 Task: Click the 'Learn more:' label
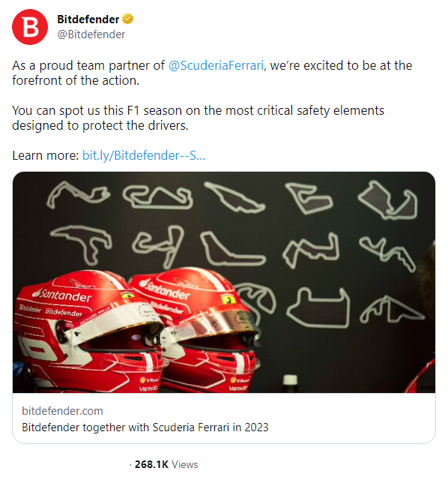click(46, 155)
